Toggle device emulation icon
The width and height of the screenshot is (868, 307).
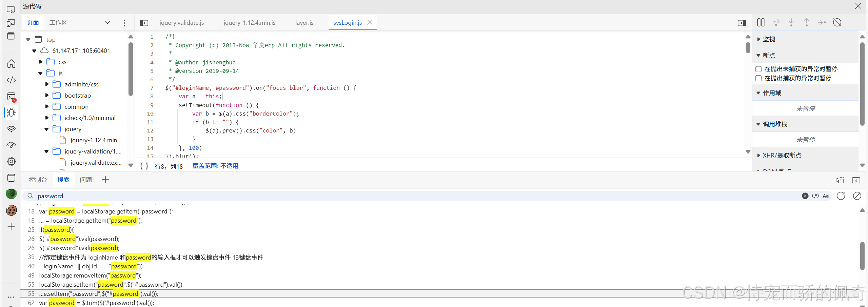11,23
